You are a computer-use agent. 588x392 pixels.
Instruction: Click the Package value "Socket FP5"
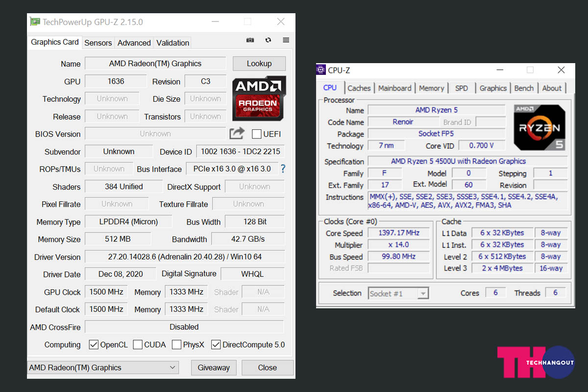(437, 134)
